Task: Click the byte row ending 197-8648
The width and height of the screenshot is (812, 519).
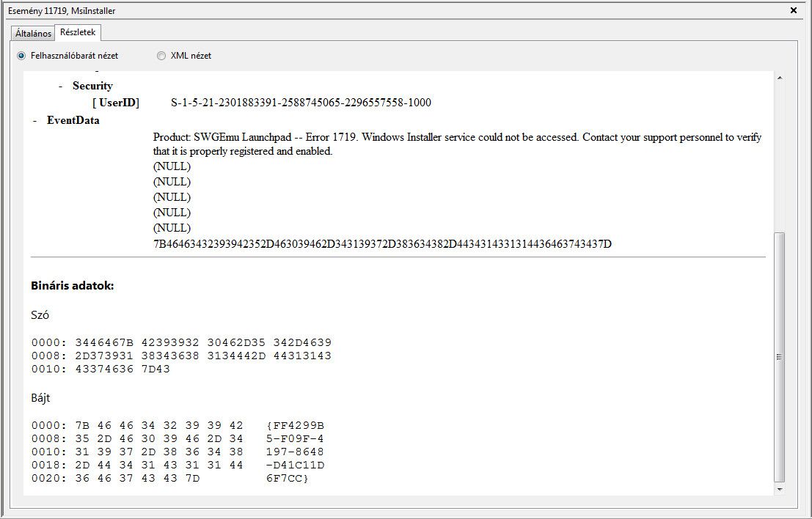Action: [x=178, y=452]
